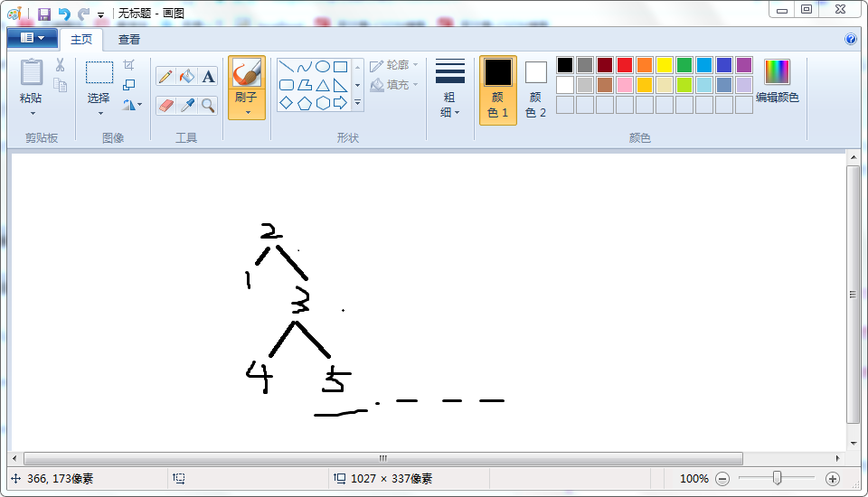Click the Paste clipboard icon
Screen dimensions: 868x497
point(31,72)
